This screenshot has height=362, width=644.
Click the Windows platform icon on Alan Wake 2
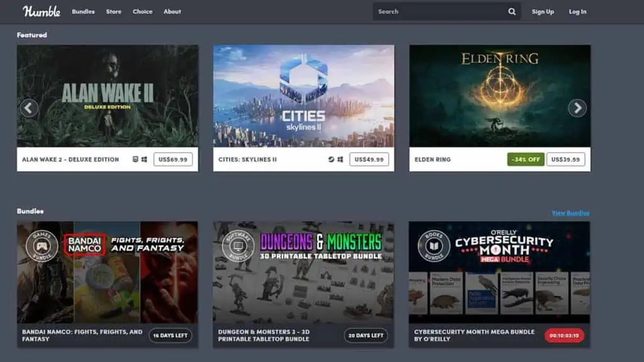coord(145,160)
